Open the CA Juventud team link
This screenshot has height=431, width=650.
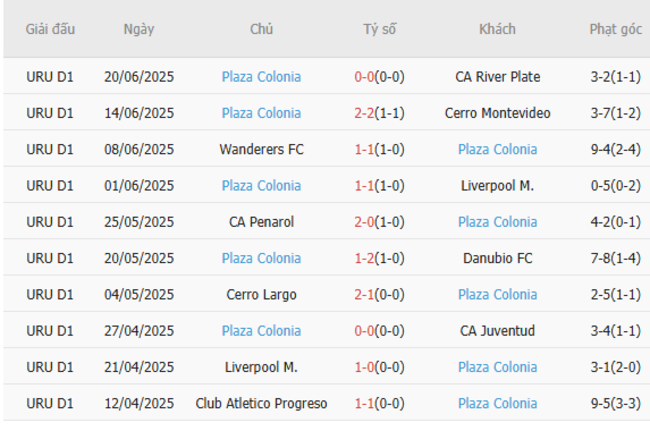point(497,330)
